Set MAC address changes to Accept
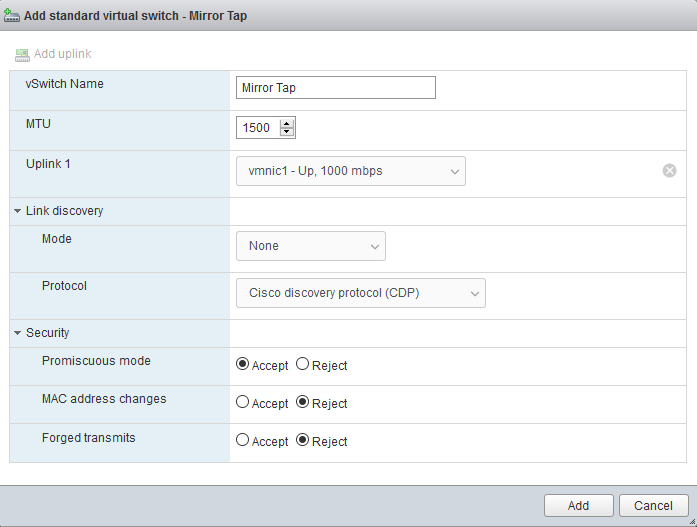 (242, 403)
